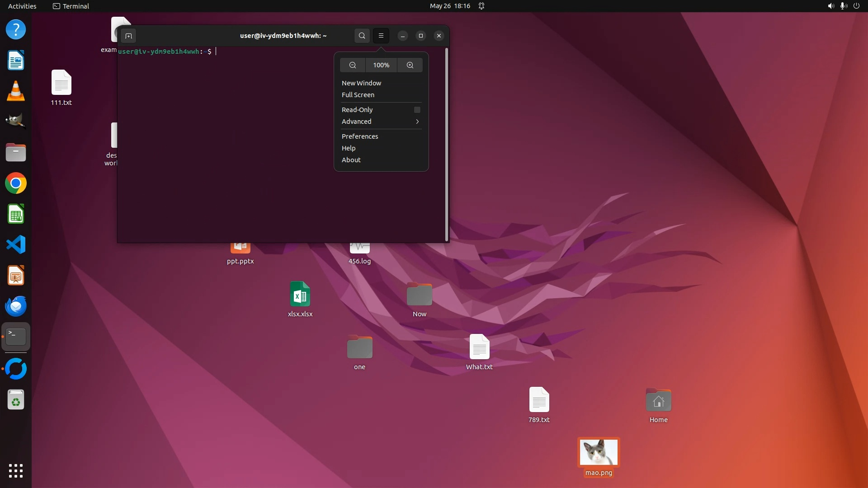The image size is (868, 488).
Task: Open VLC media player from dock
Action: [16, 91]
